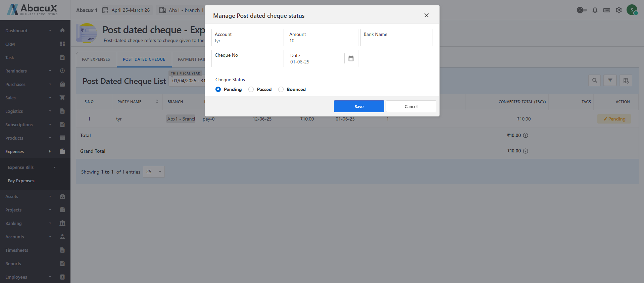Open the filter funnel icon
Image resolution: width=644 pixels, height=283 pixels.
(x=610, y=81)
